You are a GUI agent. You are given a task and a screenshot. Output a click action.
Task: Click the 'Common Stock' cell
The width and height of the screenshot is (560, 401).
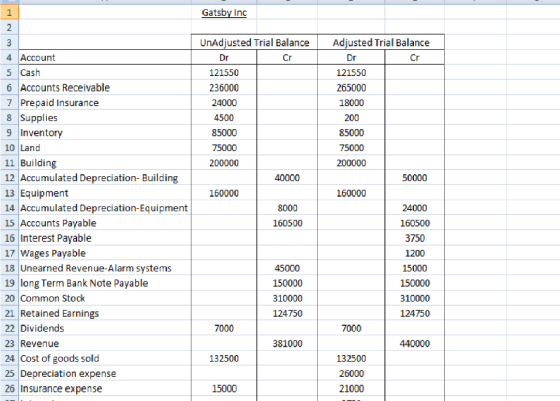tap(105, 298)
